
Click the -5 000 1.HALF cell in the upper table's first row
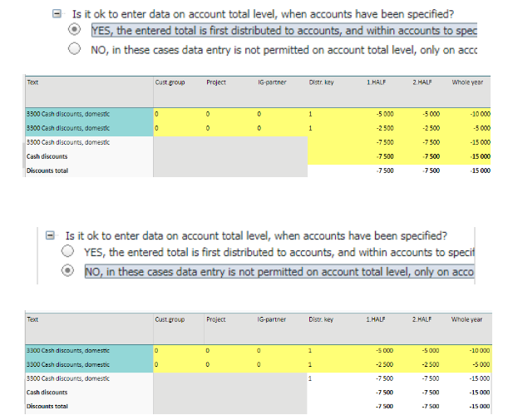click(385, 114)
